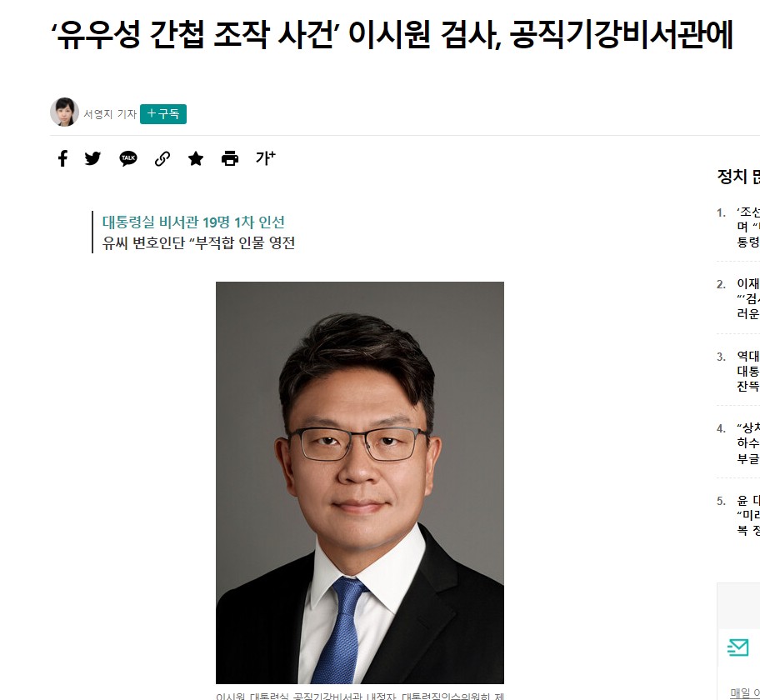Share via KakaoTalk speech bubble icon
Screen dimensions: 760x700
tap(128, 158)
